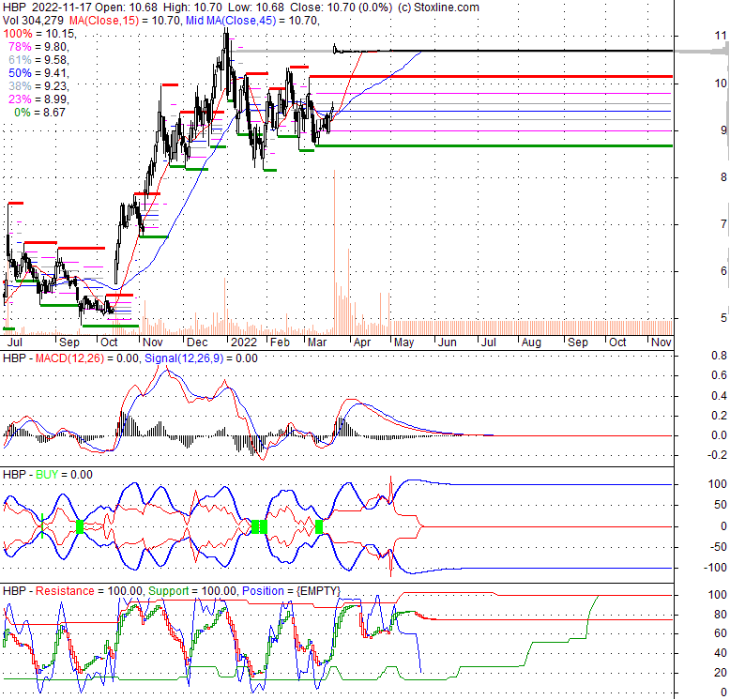This screenshot has height=700, width=730.
Task: Select the Aug marker on time axis
Action: pos(530,343)
